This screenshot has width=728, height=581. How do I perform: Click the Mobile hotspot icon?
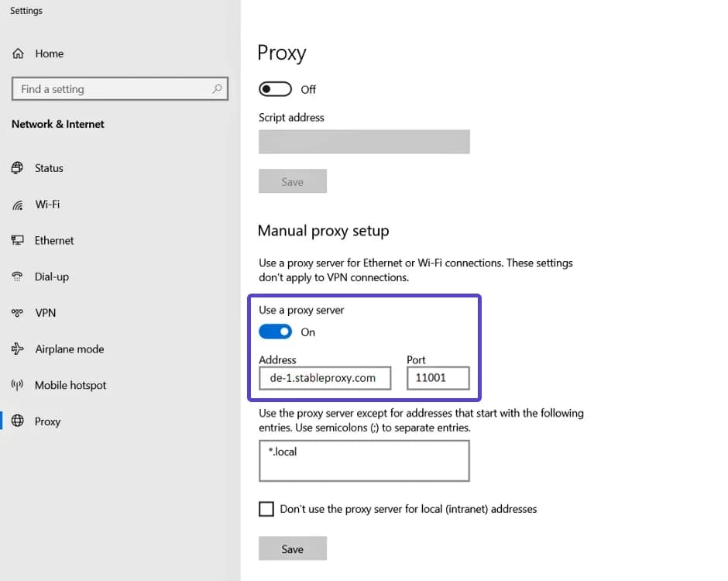coord(17,385)
